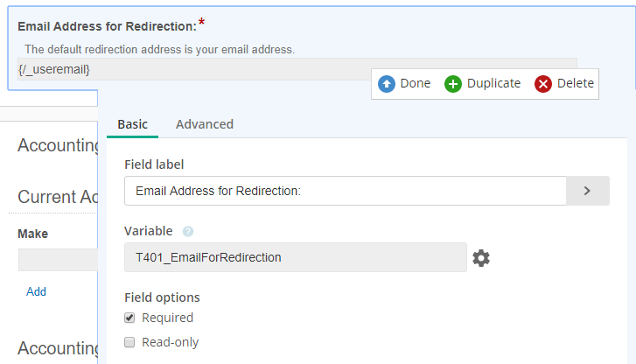
Task: Click the default redirection address description text
Action: click(159, 49)
